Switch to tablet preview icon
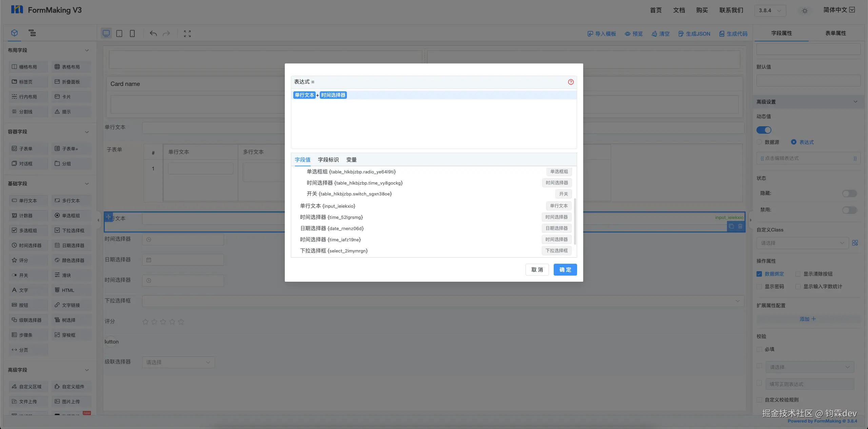Image resolution: width=868 pixels, height=429 pixels. point(119,34)
